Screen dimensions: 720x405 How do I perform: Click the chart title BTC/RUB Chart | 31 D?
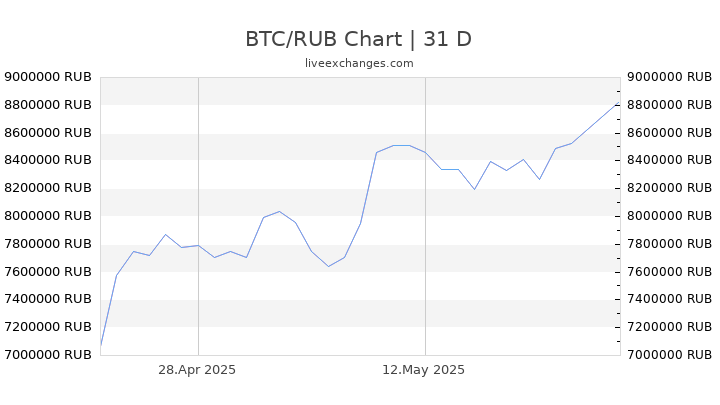click(x=359, y=39)
